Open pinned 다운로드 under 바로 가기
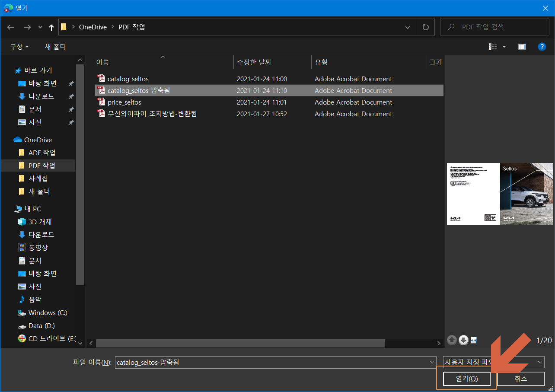Screen dimensions: 555x392 pyautogui.click(x=41, y=96)
